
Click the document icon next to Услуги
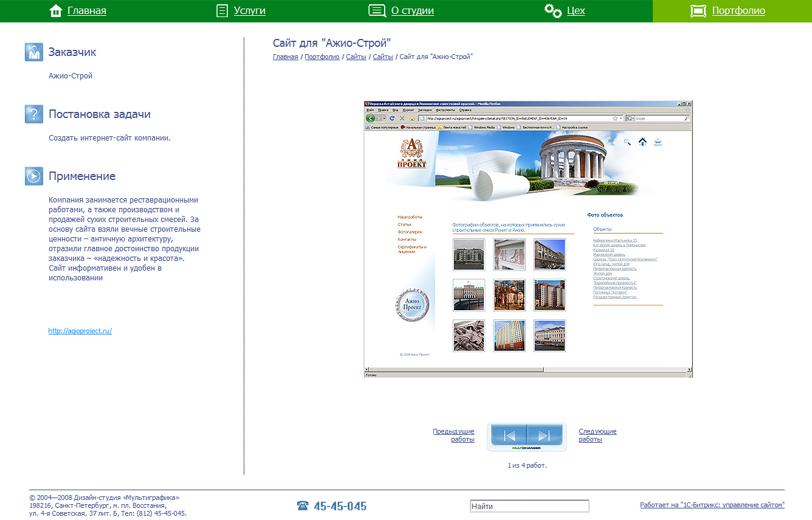222,11
